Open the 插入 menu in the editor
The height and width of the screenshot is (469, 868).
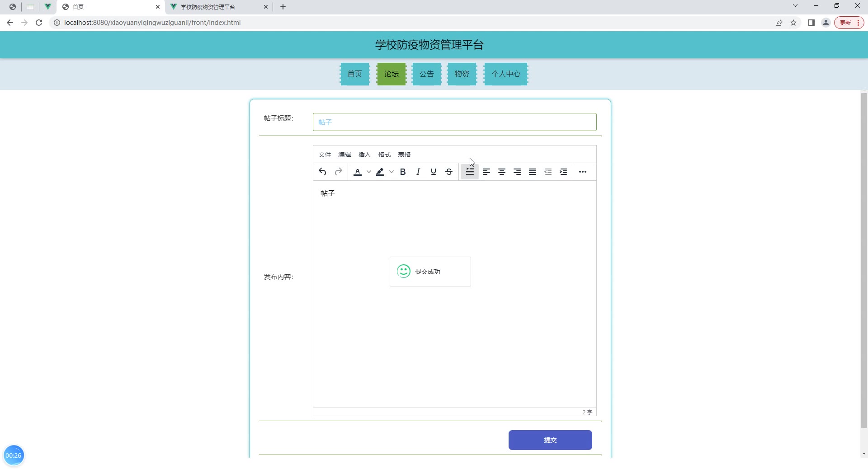pos(364,155)
